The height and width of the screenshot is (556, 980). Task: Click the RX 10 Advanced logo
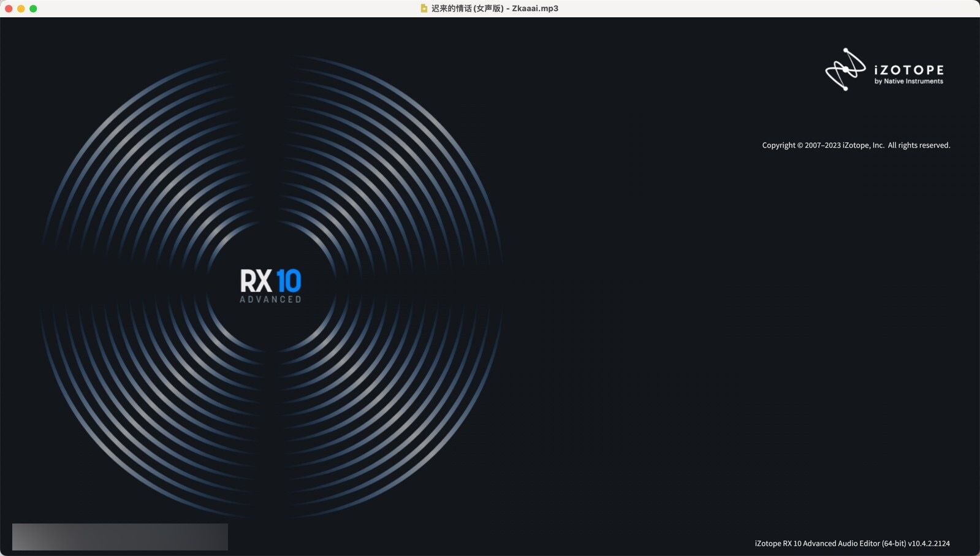click(270, 286)
